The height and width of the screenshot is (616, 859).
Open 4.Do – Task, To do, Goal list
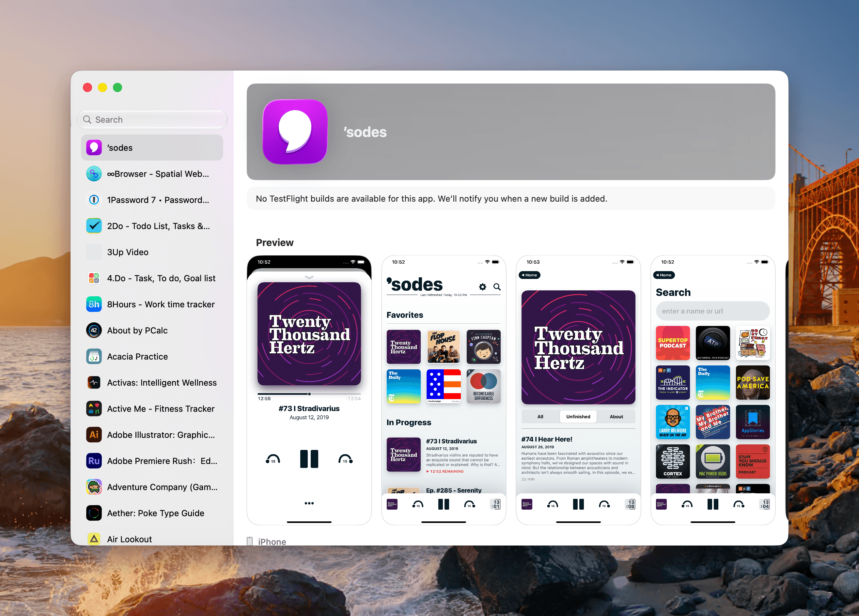[x=152, y=278]
